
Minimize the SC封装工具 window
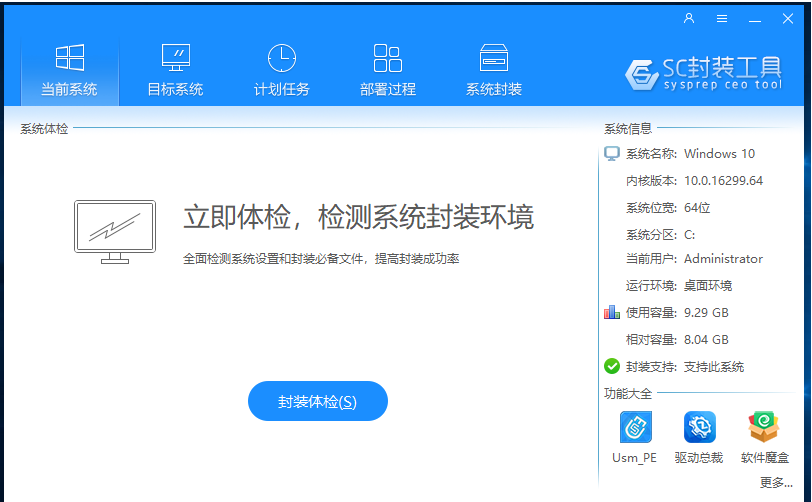click(755, 20)
